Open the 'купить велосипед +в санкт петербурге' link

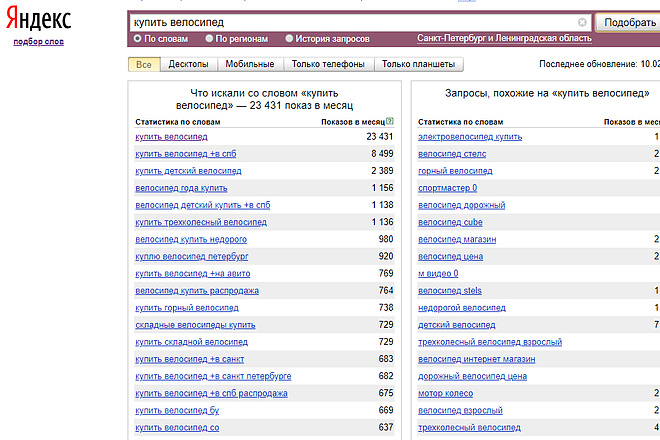pyautogui.click(x=213, y=376)
